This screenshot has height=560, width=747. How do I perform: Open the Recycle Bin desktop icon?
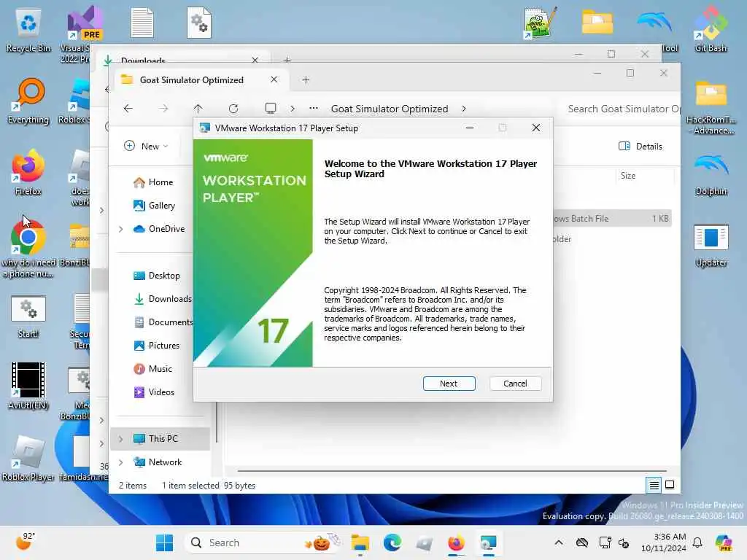click(28, 31)
